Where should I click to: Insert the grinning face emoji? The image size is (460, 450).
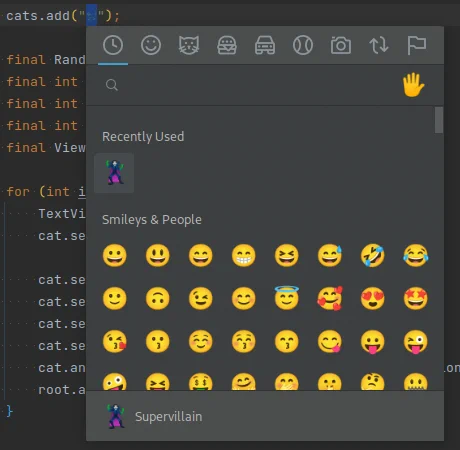click(x=115, y=256)
